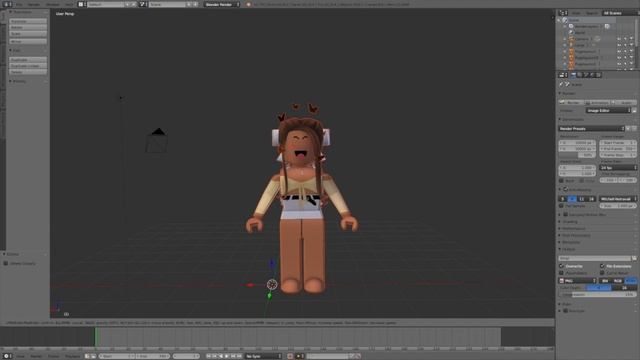640x360 pixels.
Task: Toggle Delete Globally checkbox in operator panel
Action: (6, 263)
